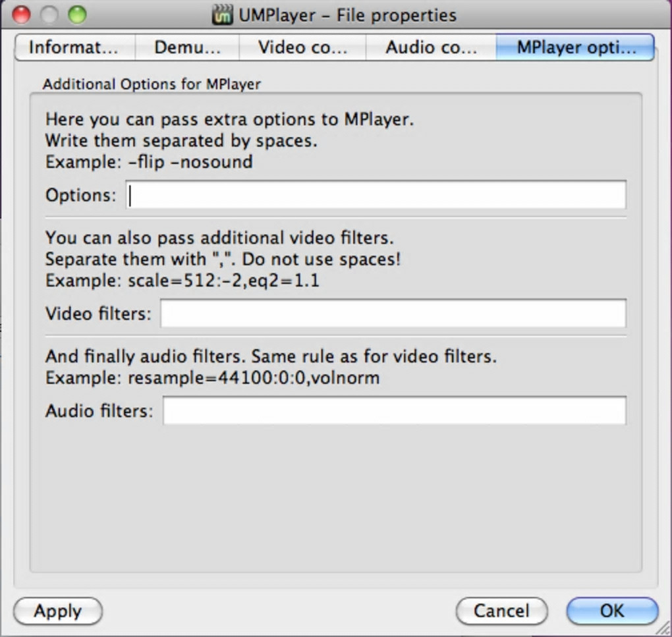Viewport: 672px width, 637px height.
Task: Click the green zoom window button
Action: coord(78,14)
